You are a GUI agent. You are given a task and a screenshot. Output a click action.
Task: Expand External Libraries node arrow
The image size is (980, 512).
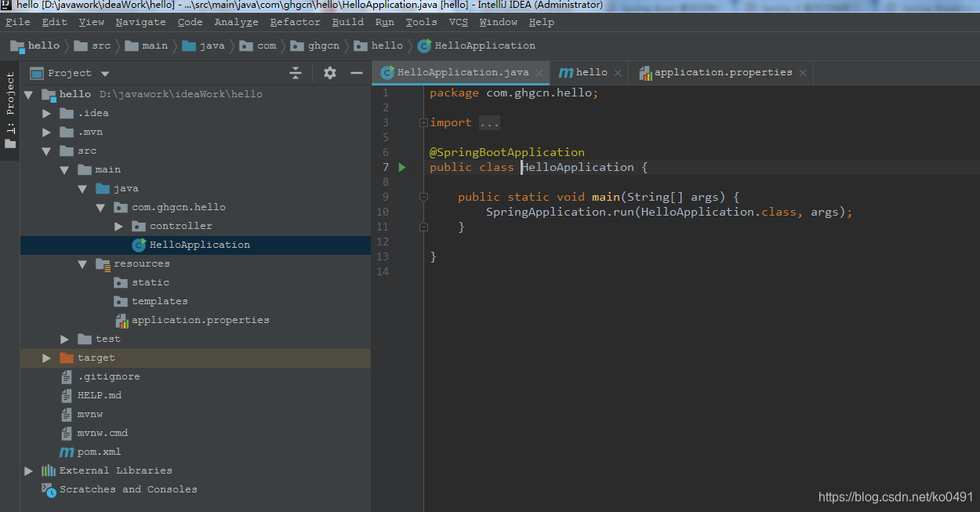[29, 470]
